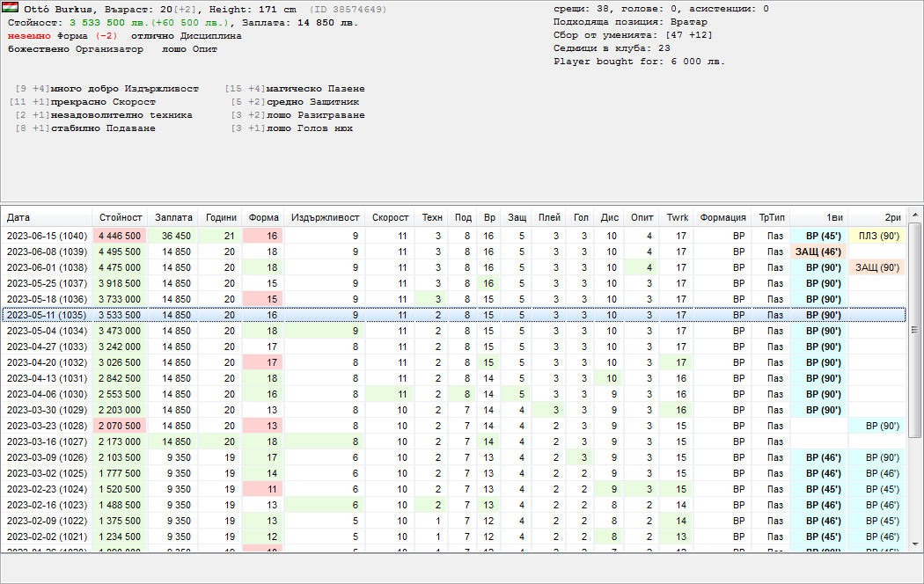Click the Скорост column header
The image size is (924, 584).
[x=390, y=217]
